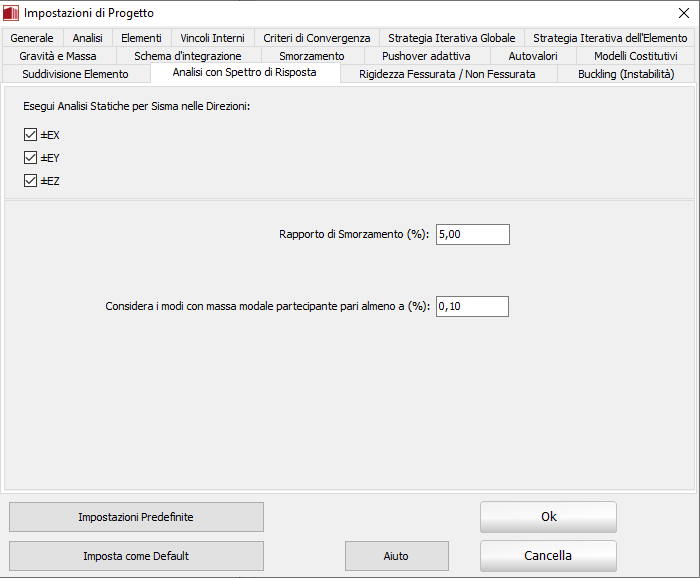Image resolution: width=700 pixels, height=578 pixels.
Task: Switch to the Analisi tab
Action: (87, 38)
